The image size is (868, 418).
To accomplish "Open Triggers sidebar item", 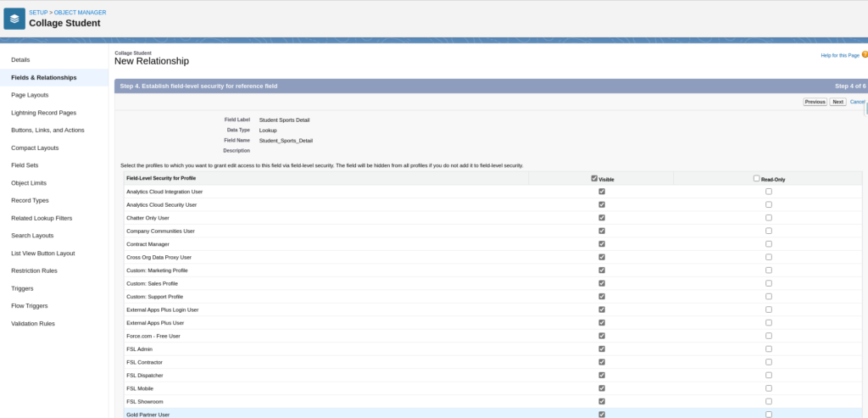I will point(22,288).
